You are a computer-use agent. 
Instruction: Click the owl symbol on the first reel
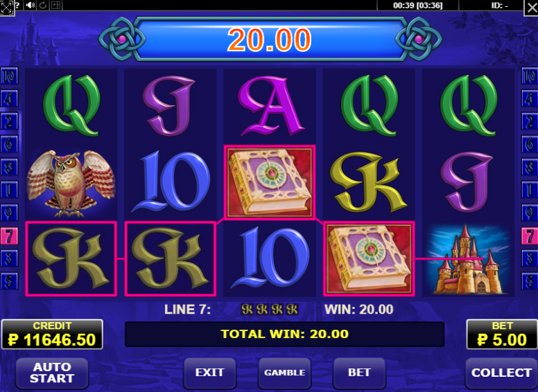(71, 183)
